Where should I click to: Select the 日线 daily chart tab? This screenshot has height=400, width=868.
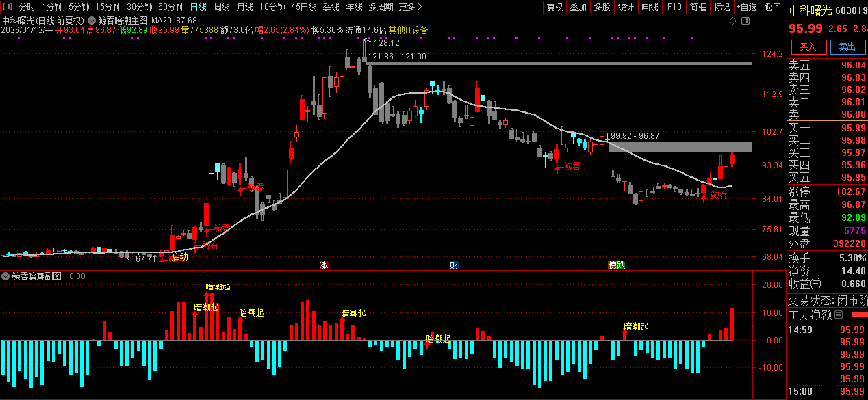click(x=199, y=7)
